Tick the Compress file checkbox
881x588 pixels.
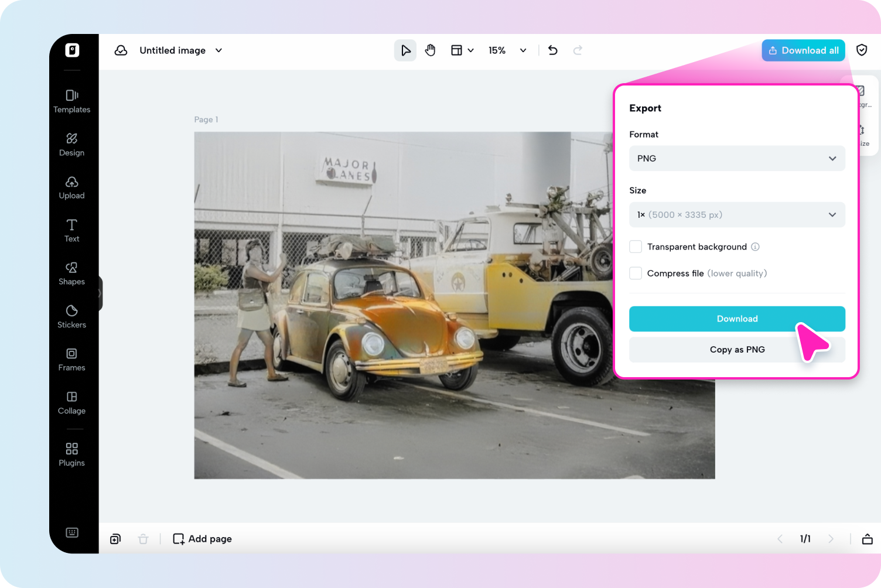636,273
